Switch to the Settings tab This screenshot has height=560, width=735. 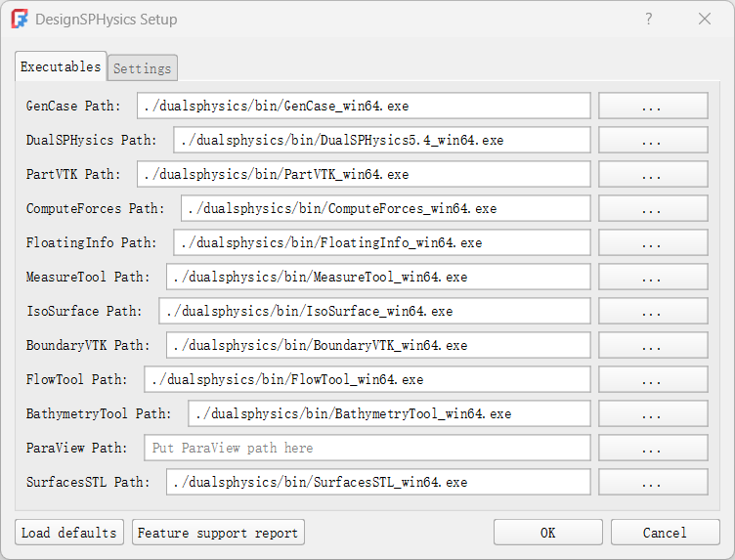tap(142, 68)
